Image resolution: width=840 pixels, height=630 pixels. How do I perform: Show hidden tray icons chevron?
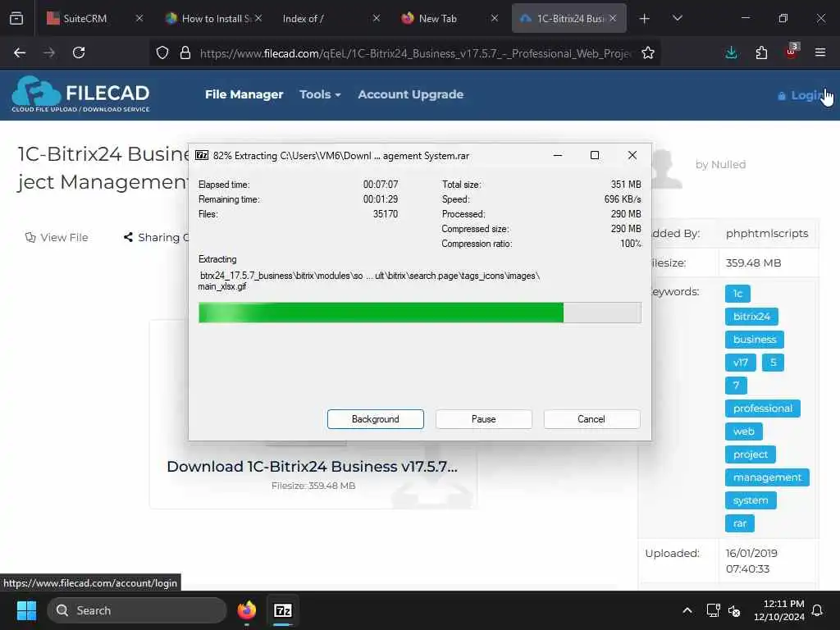(687, 610)
